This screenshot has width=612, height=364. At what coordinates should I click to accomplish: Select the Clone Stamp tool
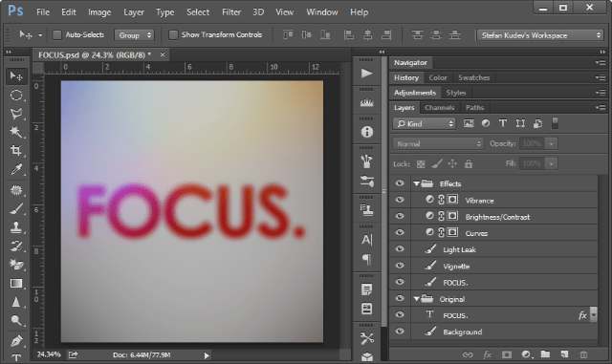click(16, 227)
